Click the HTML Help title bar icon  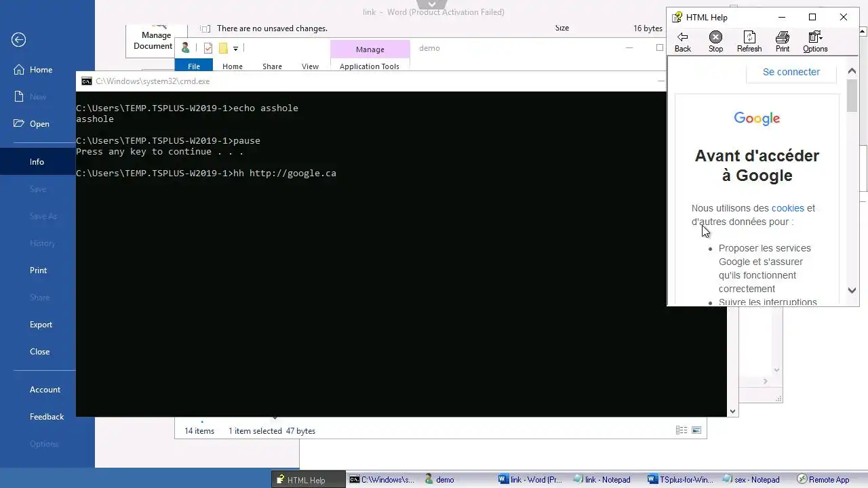(x=677, y=17)
